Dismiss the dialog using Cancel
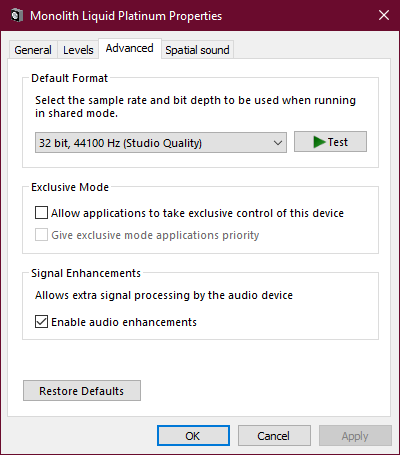Image resolution: width=400 pixels, height=455 pixels. (x=274, y=436)
